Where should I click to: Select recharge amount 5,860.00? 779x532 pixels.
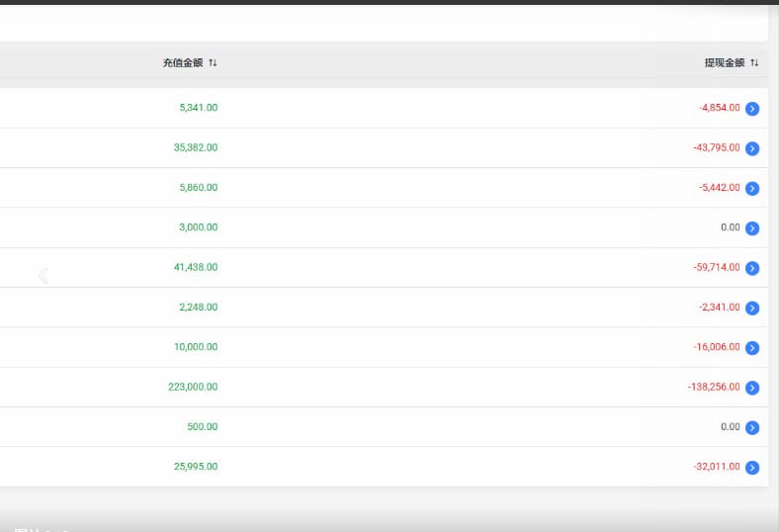pos(199,187)
